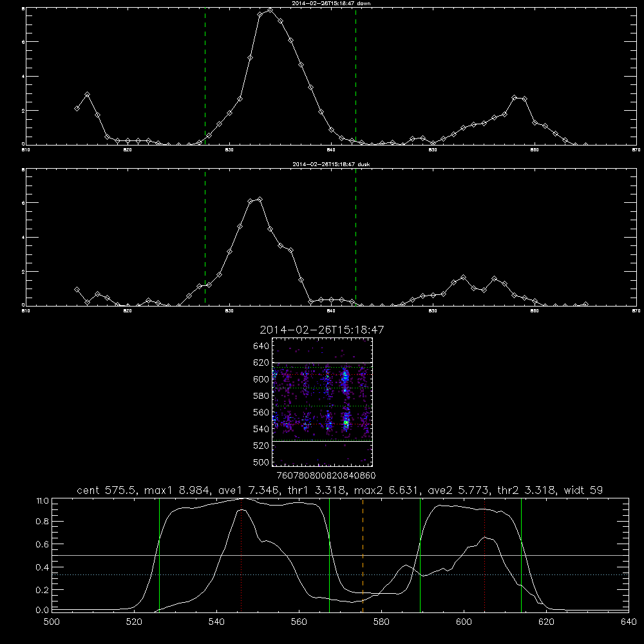Select the 'thr1 3.318' value in the header
The image size is (644, 644).
317,490
